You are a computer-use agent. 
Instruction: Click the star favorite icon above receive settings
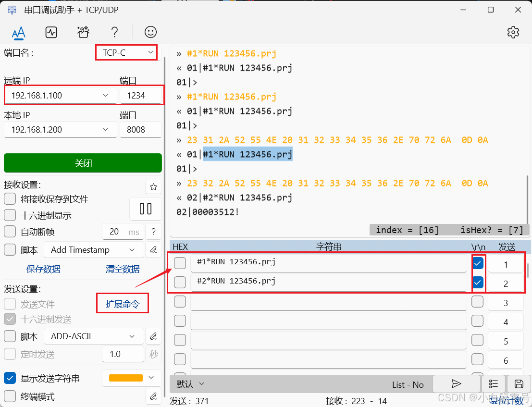[153, 187]
